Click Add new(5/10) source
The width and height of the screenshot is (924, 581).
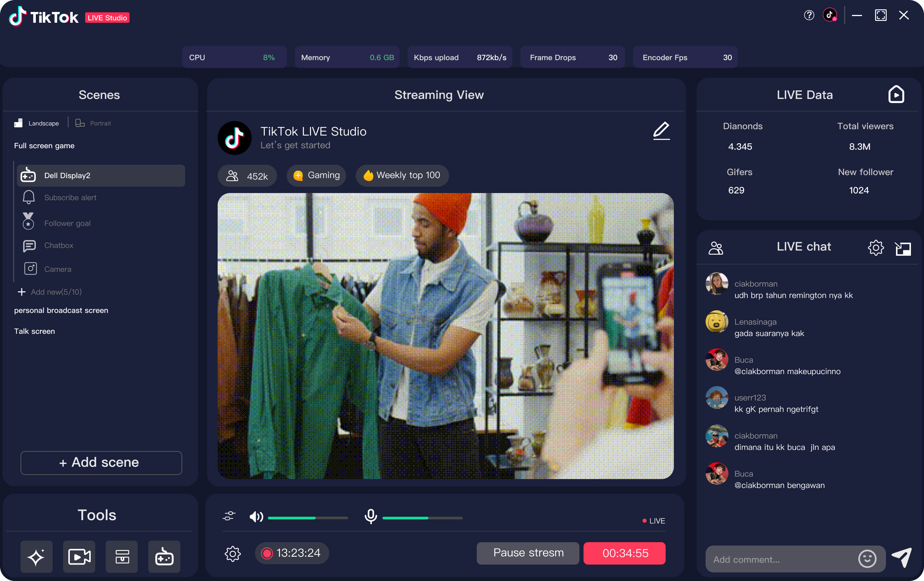[x=50, y=292]
